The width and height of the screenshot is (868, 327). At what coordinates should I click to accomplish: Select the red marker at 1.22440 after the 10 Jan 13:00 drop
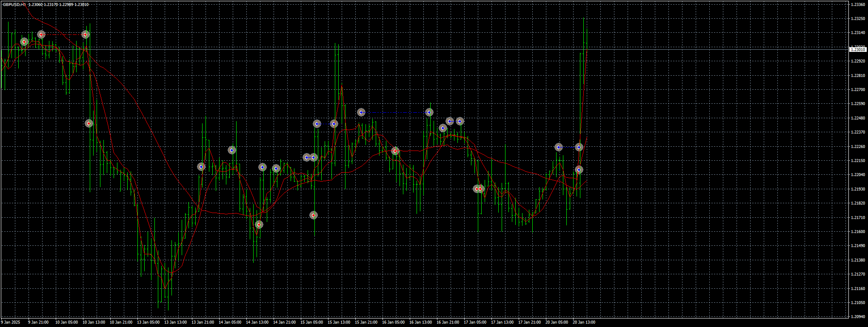(89, 123)
